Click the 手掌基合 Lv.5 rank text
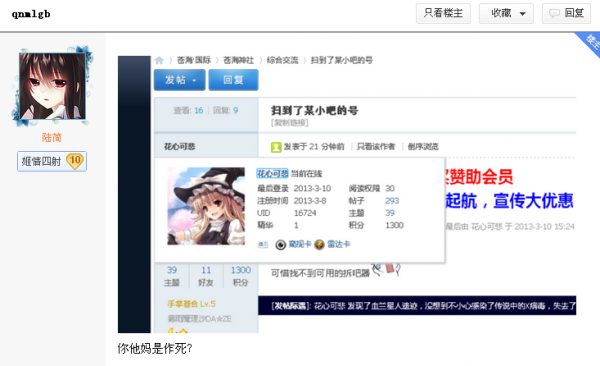This screenshot has height=366, width=600. pos(191,304)
